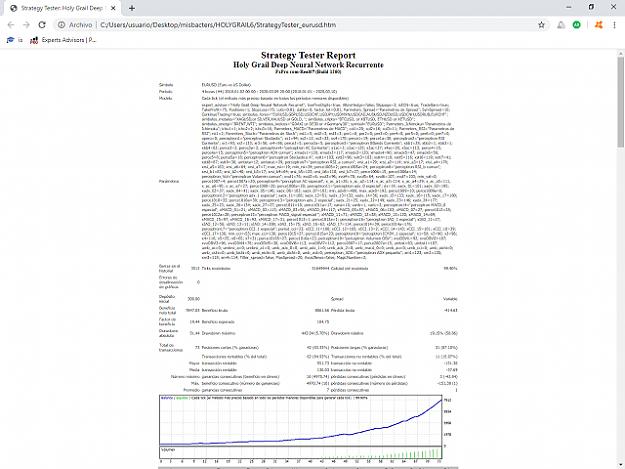Click the browser forward arrow

[26, 25]
